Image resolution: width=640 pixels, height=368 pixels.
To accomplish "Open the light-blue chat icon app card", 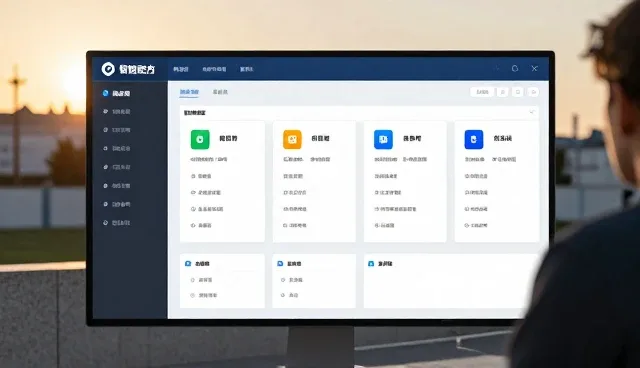I will (405, 181).
